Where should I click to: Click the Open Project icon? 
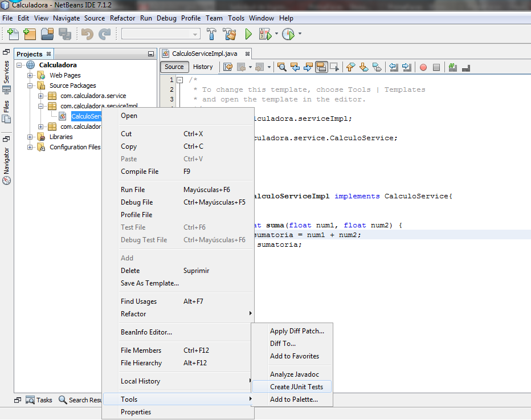click(47, 34)
